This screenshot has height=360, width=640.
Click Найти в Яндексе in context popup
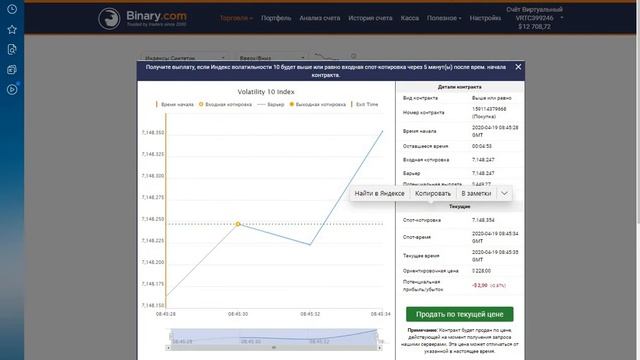(x=379, y=193)
